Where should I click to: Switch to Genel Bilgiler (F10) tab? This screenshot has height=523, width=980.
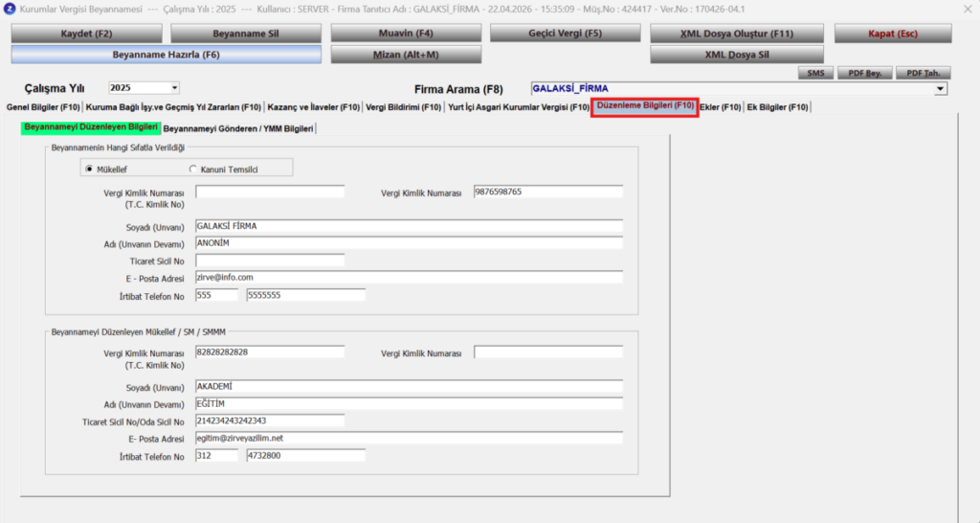(43, 107)
